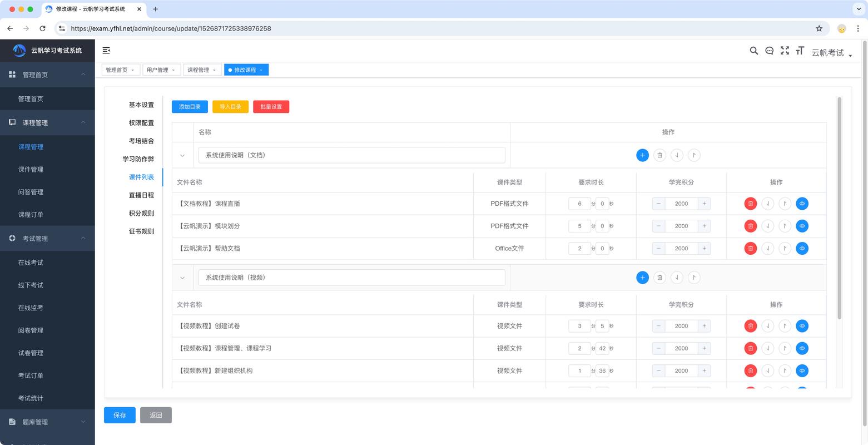Click the font size adjustment icon

click(800, 51)
